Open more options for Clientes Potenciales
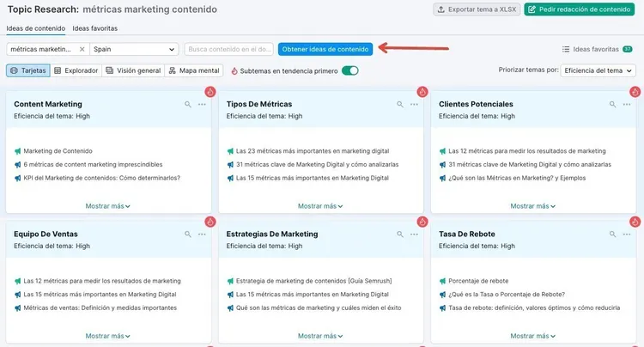The height and width of the screenshot is (347, 644). [x=627, y=104]
